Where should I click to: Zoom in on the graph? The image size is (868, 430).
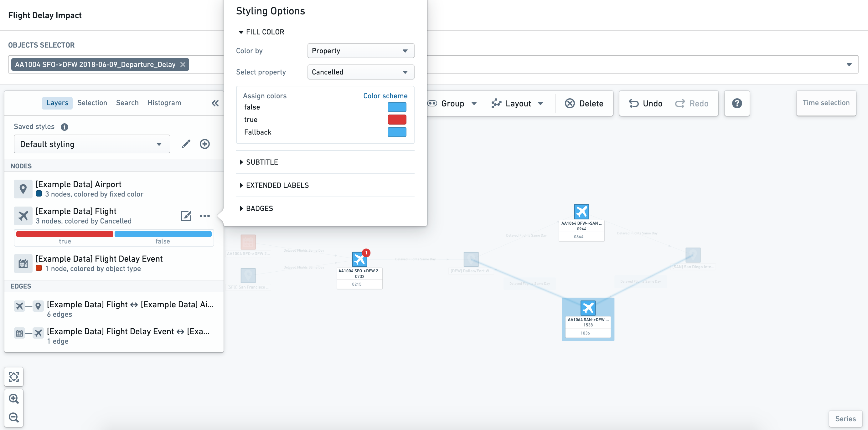[14, 399]
